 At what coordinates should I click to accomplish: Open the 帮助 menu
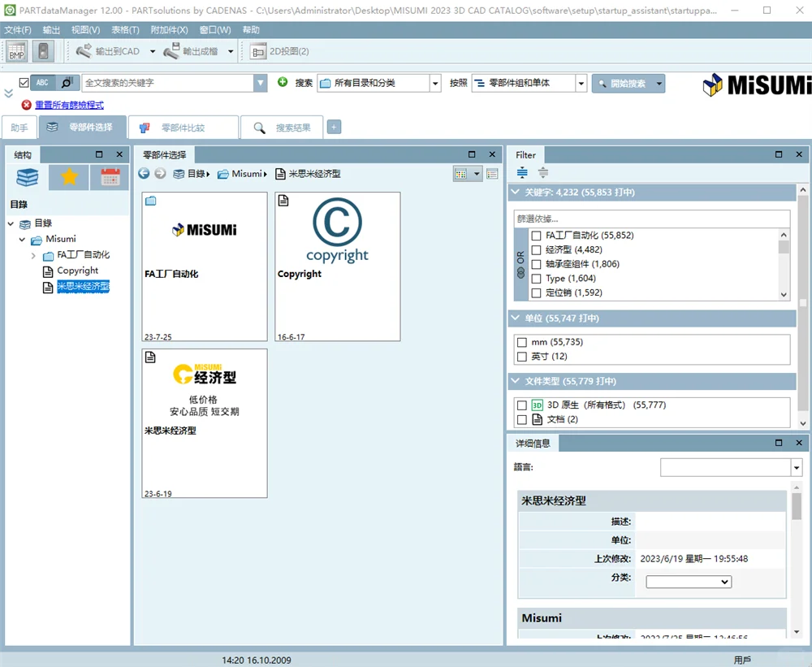[x=251, y=30]
